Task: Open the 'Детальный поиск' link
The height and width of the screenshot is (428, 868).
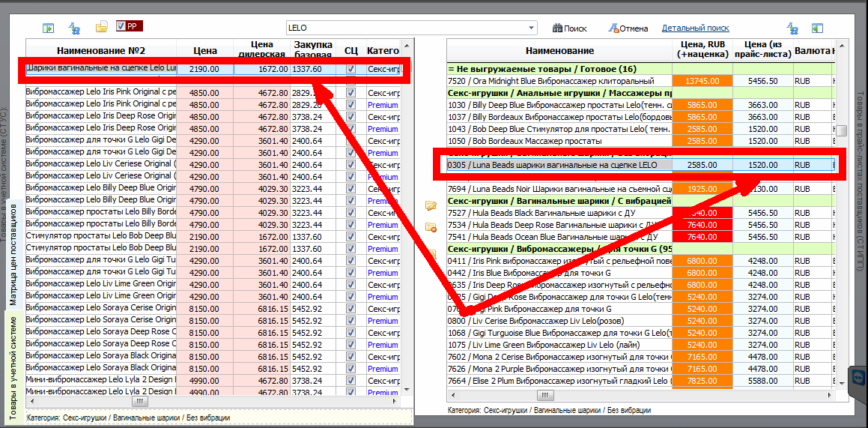Action: 695,28
